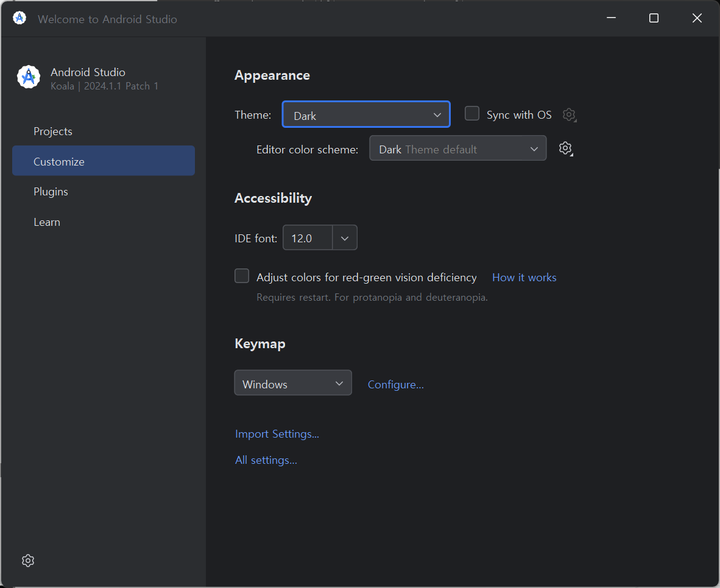Switch to the Learn tab

104,222
